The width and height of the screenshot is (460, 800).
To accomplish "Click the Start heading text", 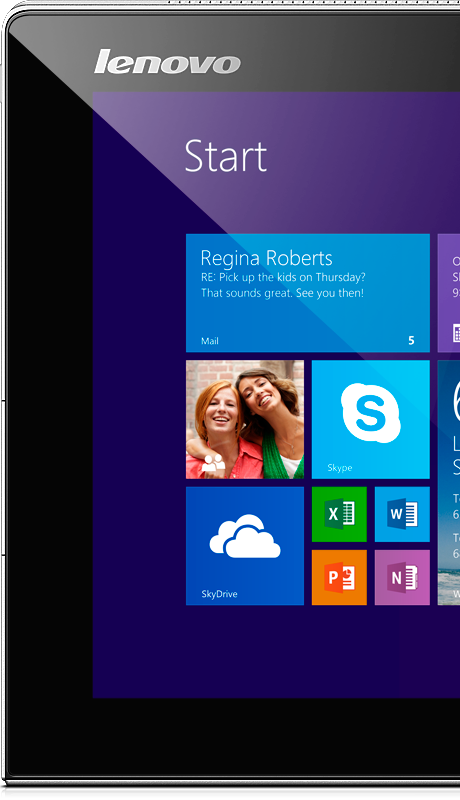I will coord(225,156).
